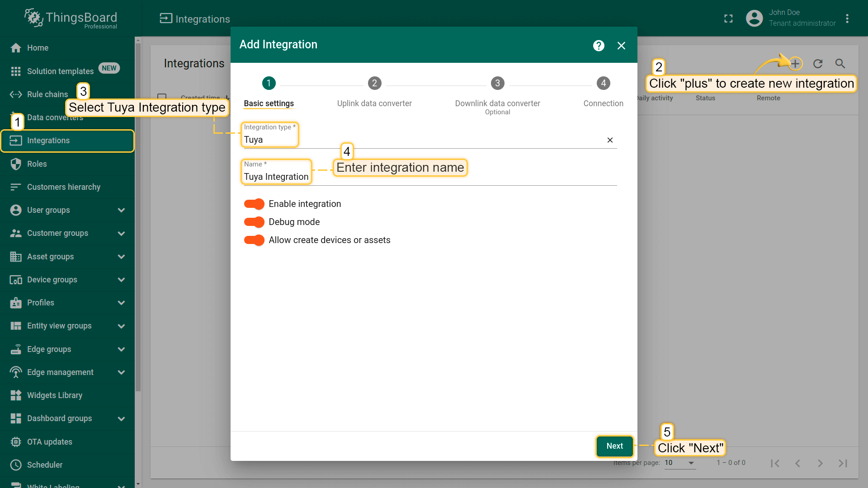Disable the Enable integration switch
This screenshot has height=488, width=868.
(x=254, y=204)
